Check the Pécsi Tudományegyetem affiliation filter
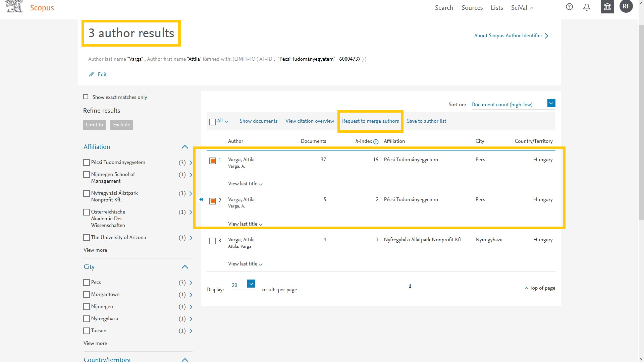Viewport: 644px width, 362px height. (x=87, y=163)
